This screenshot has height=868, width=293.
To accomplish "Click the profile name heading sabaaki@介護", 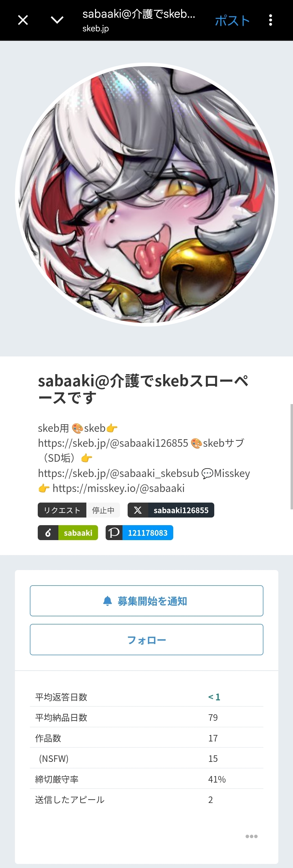I will pos(143,389).
